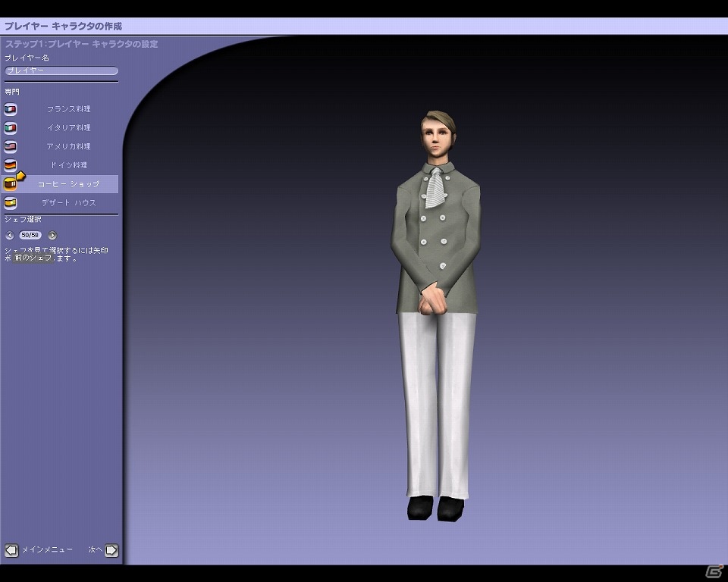Image resolution: width=728 pixels, height=582 pixels.
Task: Select the coffee cup icon
Action: point(10,184)
